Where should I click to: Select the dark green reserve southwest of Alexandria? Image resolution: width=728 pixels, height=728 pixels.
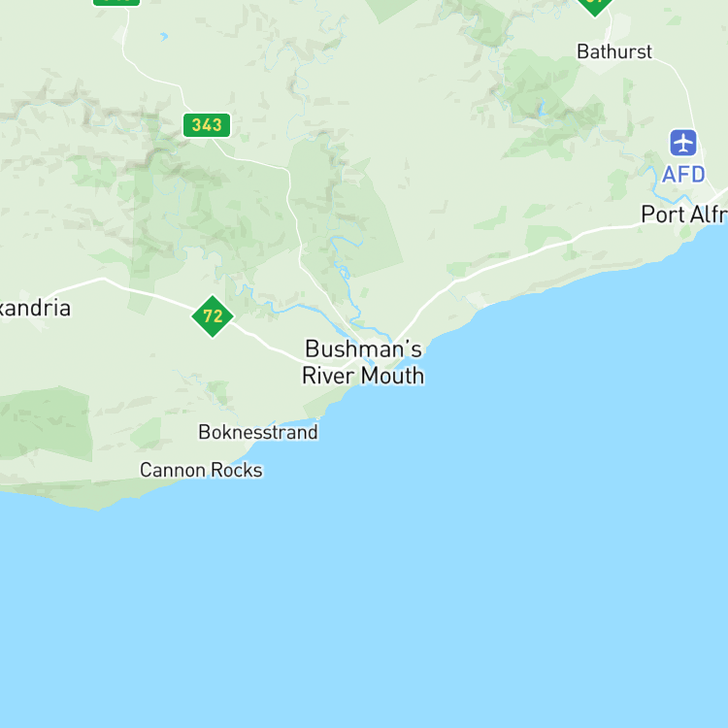(x=46, y=422)
